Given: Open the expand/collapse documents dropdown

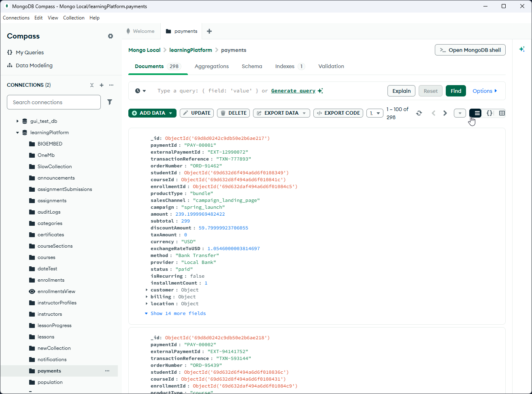Looking at the screenshot, I should 460,113.
